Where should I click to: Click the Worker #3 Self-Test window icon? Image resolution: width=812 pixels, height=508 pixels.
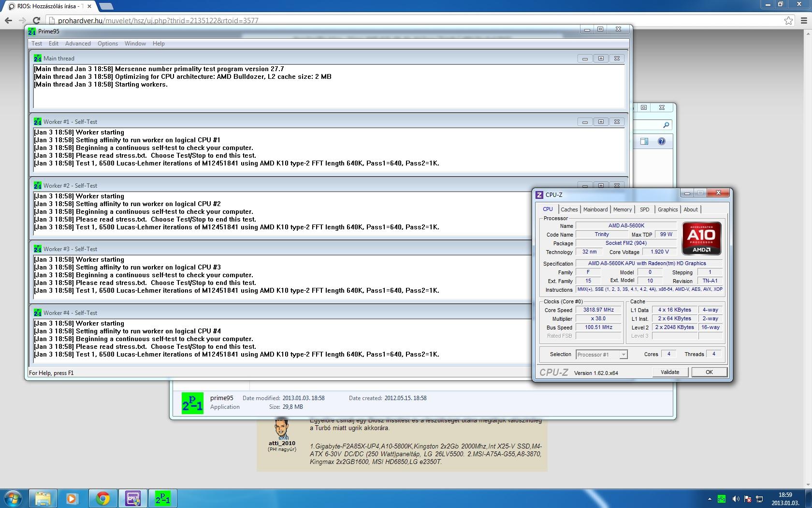coord(38,249)
